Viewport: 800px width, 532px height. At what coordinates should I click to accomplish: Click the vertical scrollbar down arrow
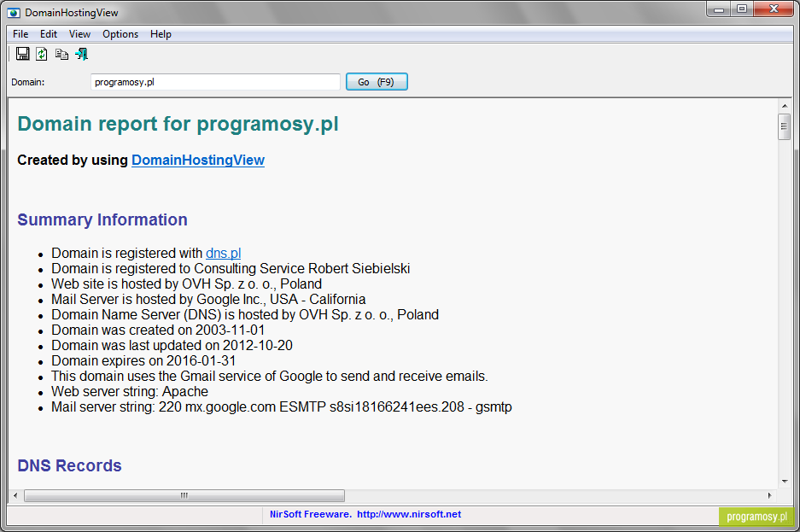784,481
